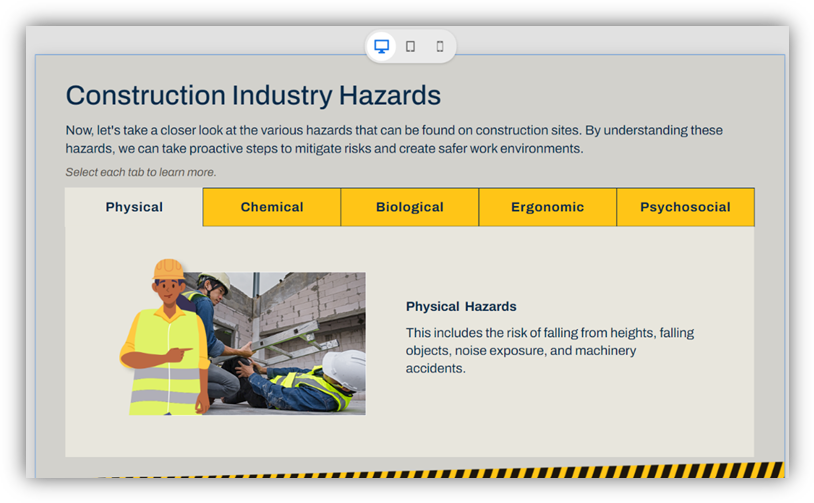Click the injured worker photo
The width and height of the screenshot is (814, 503).
(x=290, y=340)
